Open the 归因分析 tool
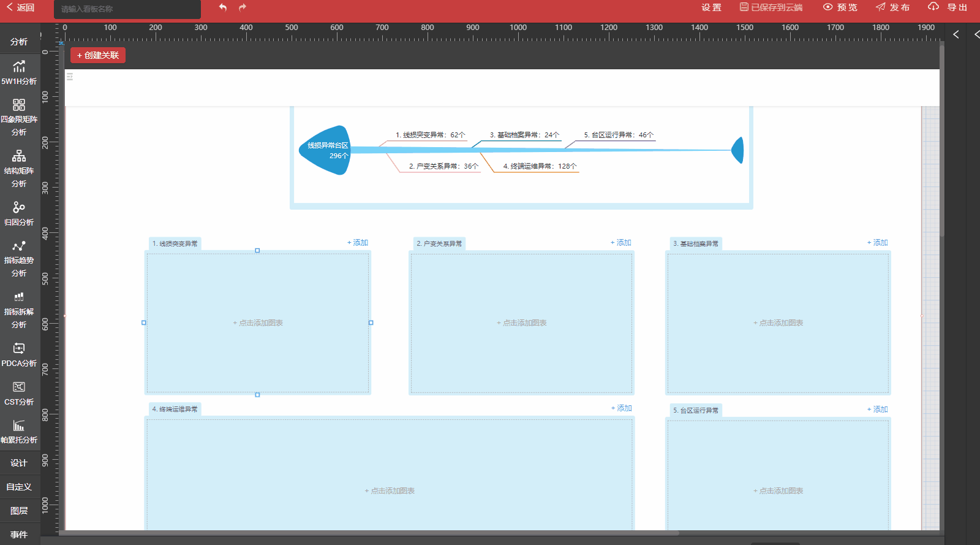980x545 pixels. click(19, 213)
